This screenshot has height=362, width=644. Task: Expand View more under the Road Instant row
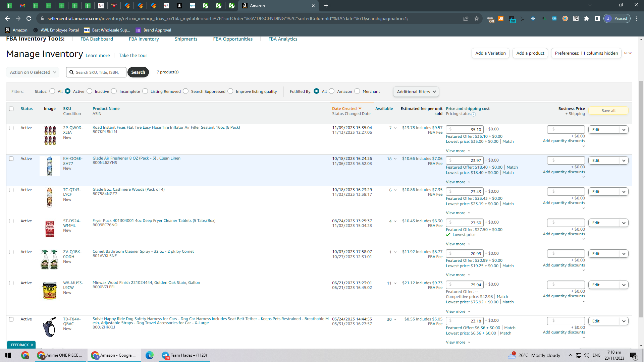[x=458, y=151]
